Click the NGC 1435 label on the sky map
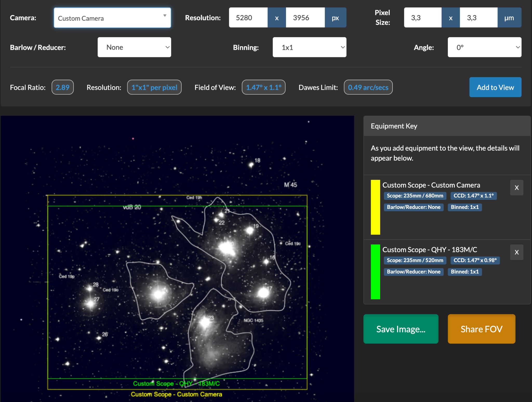Screen dimensions: 532x402 coord(253,321)
